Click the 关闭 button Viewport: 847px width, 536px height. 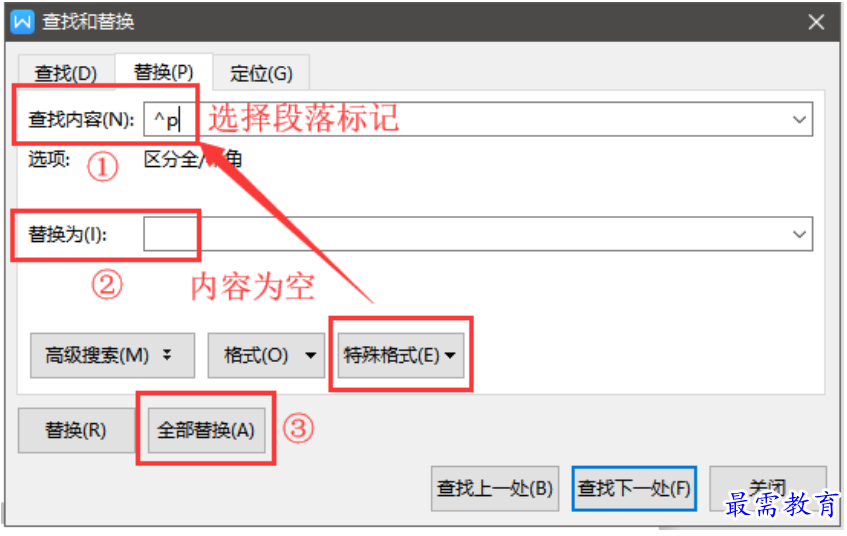(x=768, y=488)
